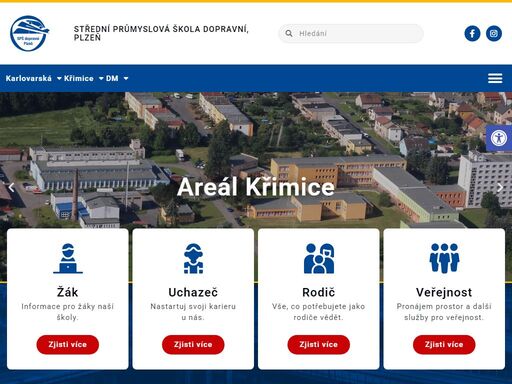This screenshot has width=512, height=384.
Task: Expand the Křimice dropdown arrow
Action: [x=101, y=79]
